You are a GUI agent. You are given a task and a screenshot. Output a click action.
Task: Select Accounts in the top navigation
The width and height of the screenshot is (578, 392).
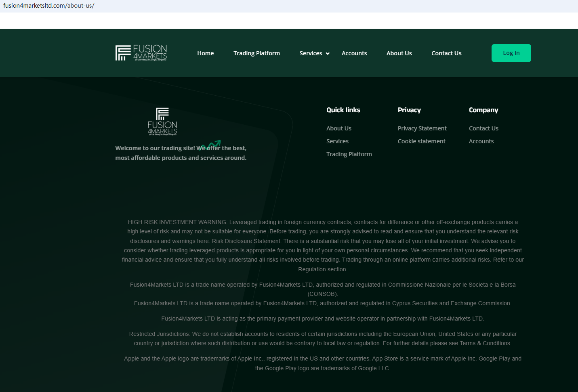point(354,53)
